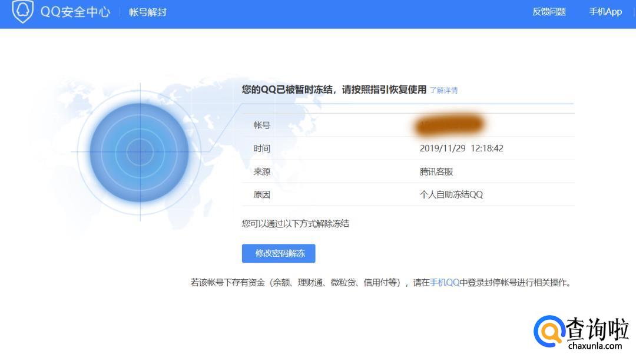Screen dimensions: 636x364
Task: Click the 您的QQ已被暂时冻结 heading
Action: (333, 90)
